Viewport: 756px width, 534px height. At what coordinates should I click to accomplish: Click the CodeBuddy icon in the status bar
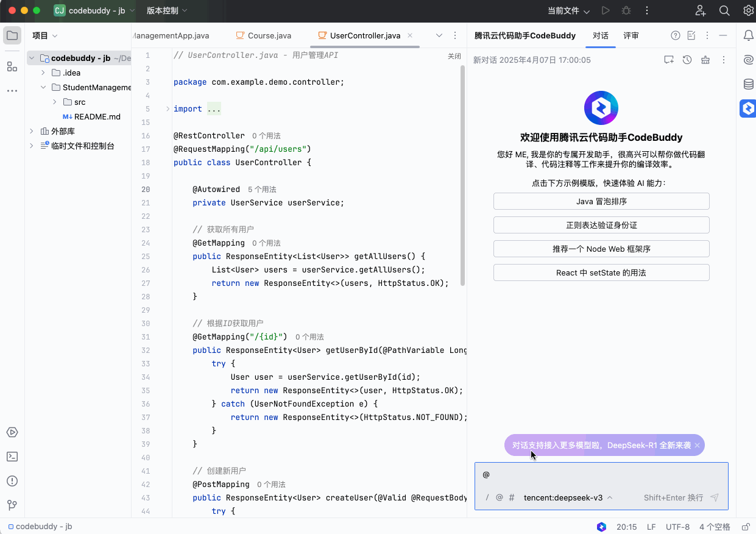tap(601, 527)
